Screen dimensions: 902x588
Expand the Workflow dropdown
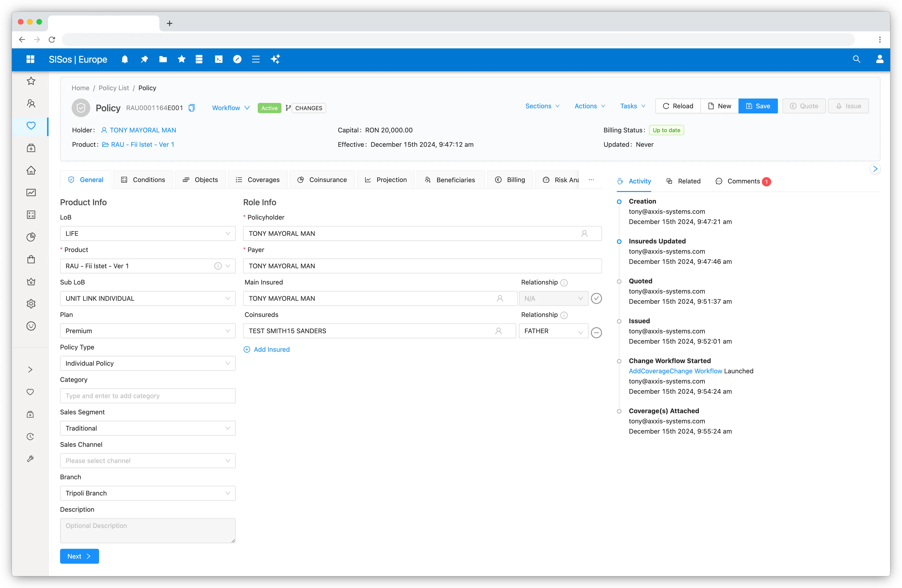click(231, 108)
